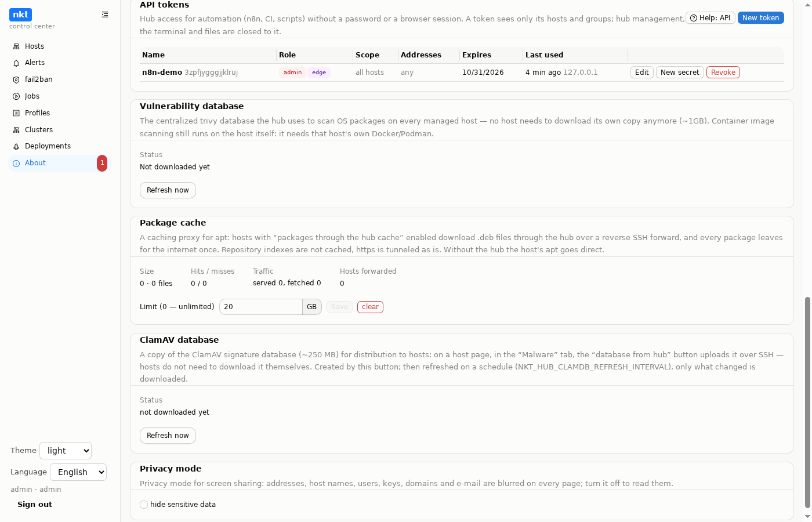Click the fail2ban shield icon
Viewport: 812px width, 522px height.
click(16, 79)
